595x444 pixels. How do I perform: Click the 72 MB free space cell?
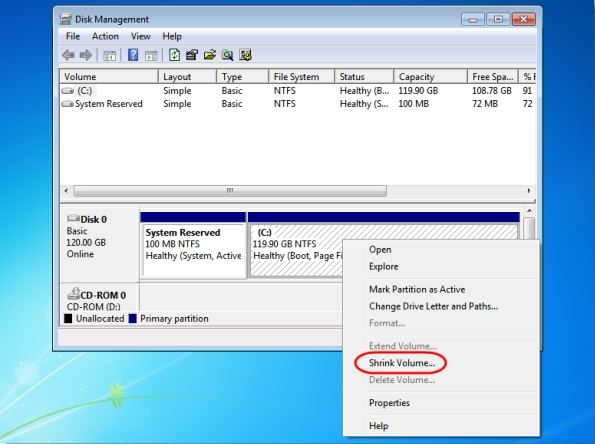click(485, 104)
